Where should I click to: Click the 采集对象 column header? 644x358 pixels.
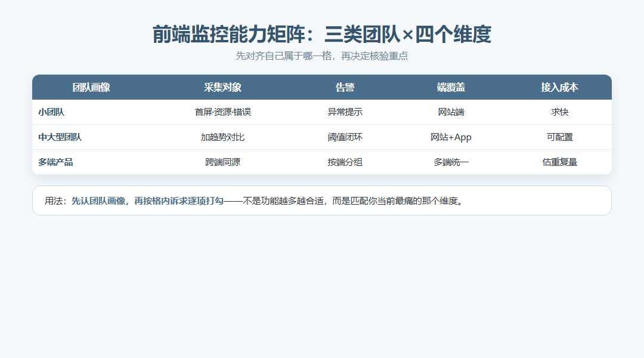222,87
